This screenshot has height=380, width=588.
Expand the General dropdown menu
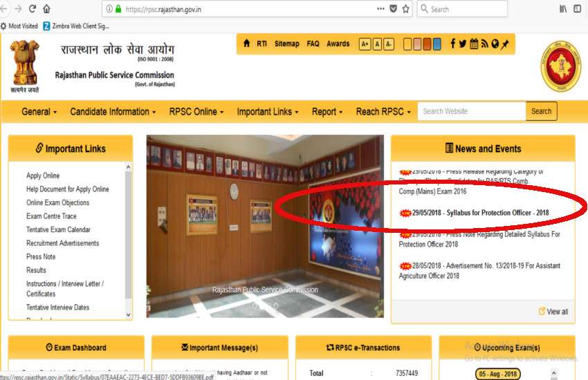pos(39,111)
